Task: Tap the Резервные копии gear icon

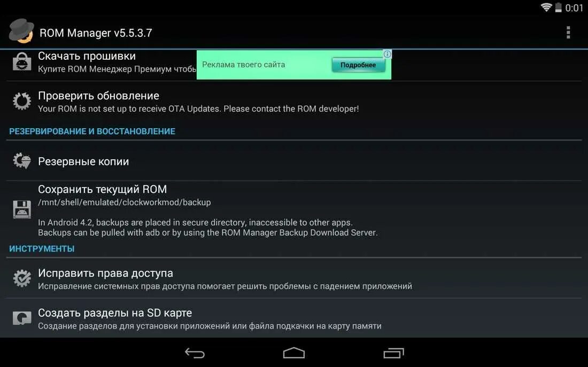Action: tap(22, 161)
